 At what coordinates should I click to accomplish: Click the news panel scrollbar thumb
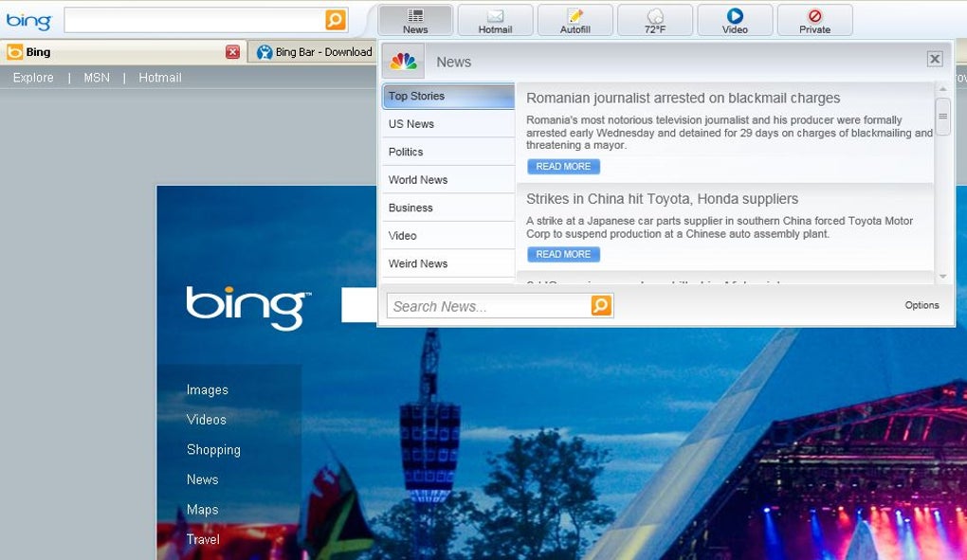click(942, 116)
